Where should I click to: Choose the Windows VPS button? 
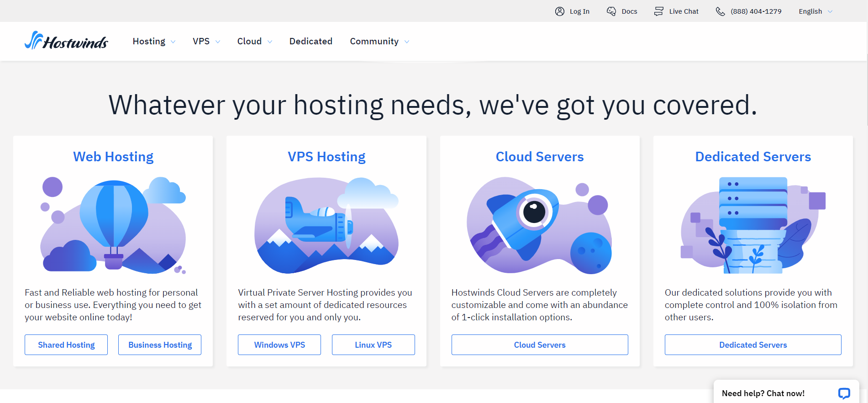(279, 345)
